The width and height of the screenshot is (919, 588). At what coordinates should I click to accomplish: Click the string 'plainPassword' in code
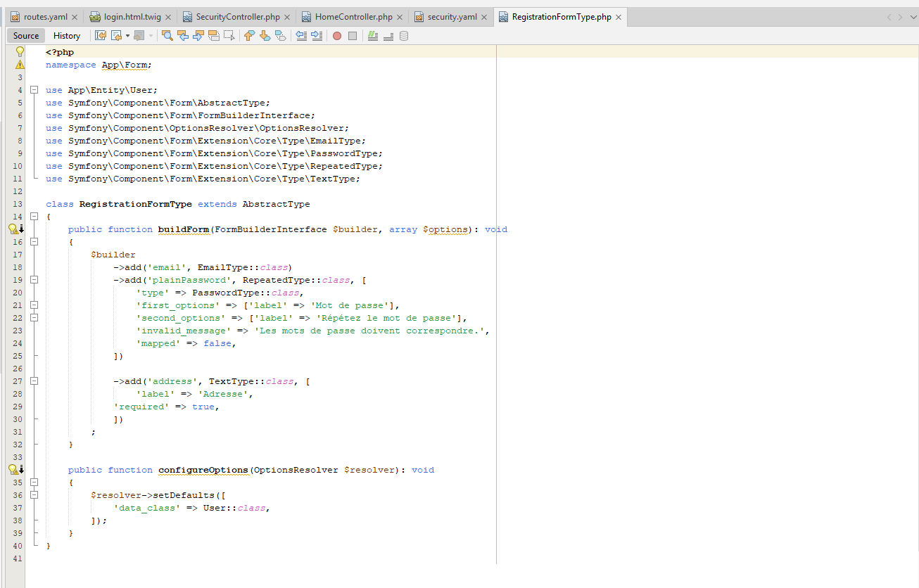pos(189,280)
